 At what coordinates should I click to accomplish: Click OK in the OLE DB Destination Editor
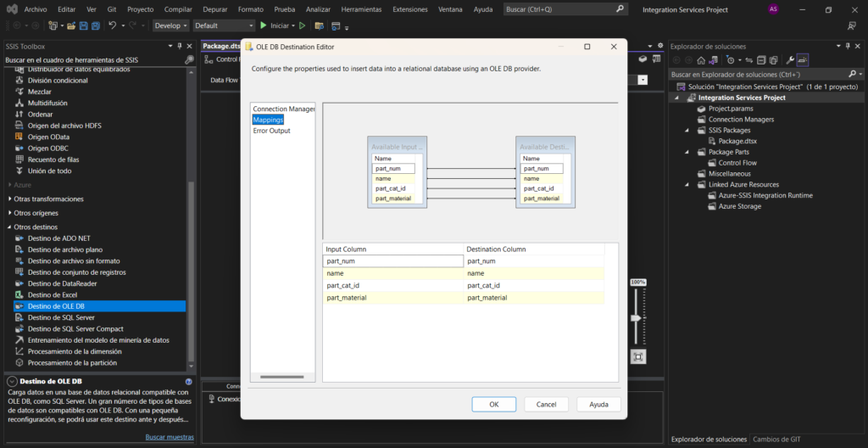click(493, 405)
